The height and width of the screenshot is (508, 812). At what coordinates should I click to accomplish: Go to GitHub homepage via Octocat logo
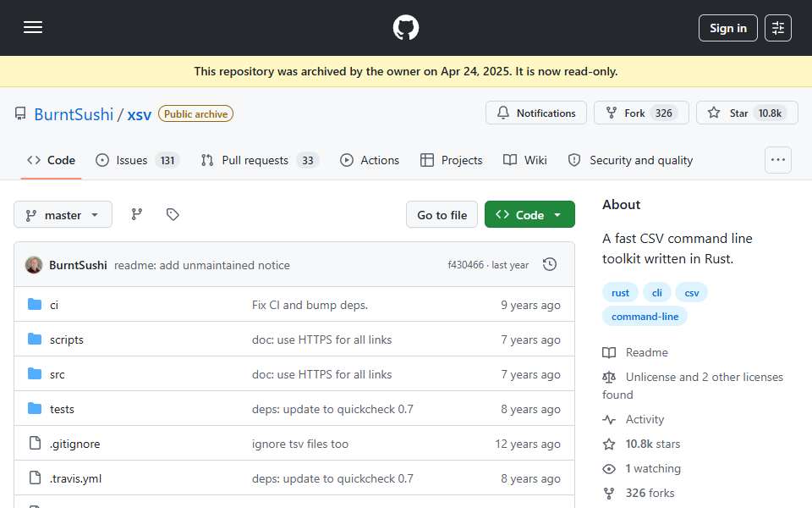[405, 27]
